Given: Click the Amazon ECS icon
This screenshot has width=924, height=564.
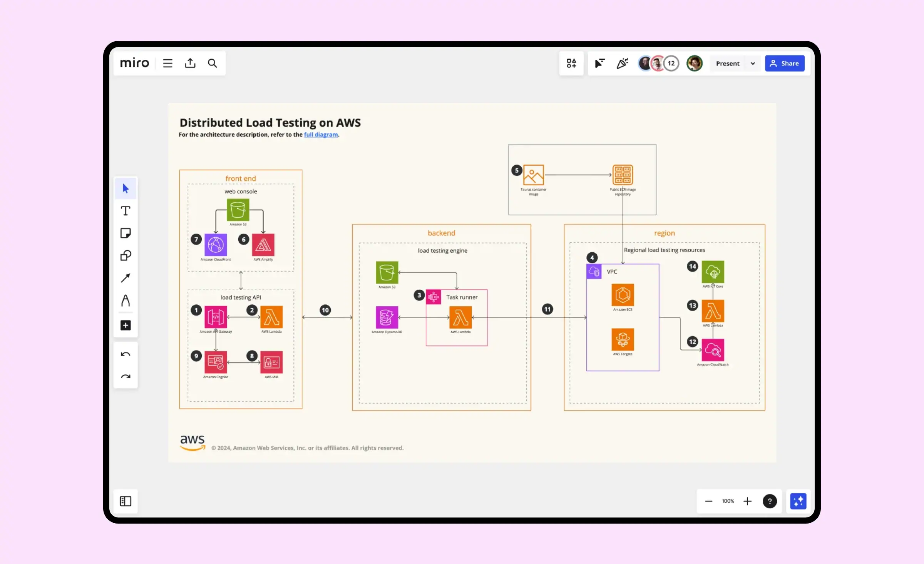Looking at the screenshot, I should click(x=623, y=295).
